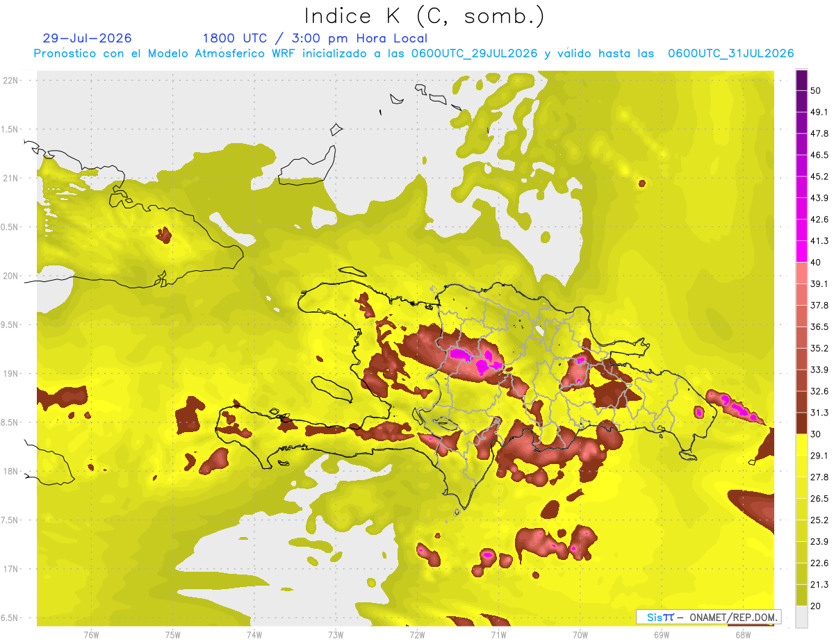Image resolution: width=834 pixels, height=644 pixels.
Task: Click colorbar value "47.8"
Action: coord(819,133)
